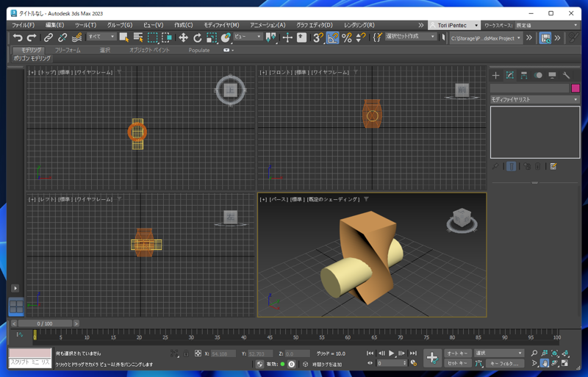Click the current frame number field
588x377 pixels.
pos(392,363)
